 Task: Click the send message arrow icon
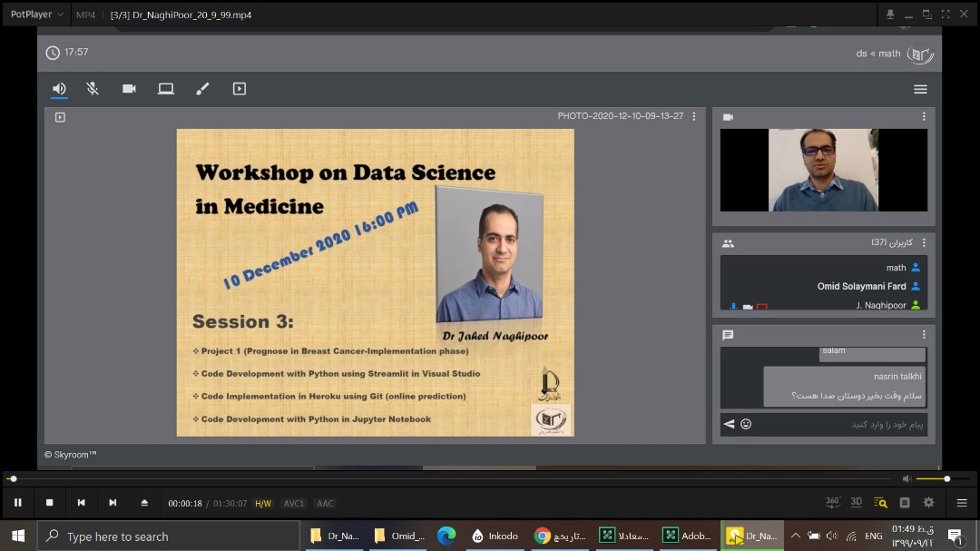[x=729, y=424]
